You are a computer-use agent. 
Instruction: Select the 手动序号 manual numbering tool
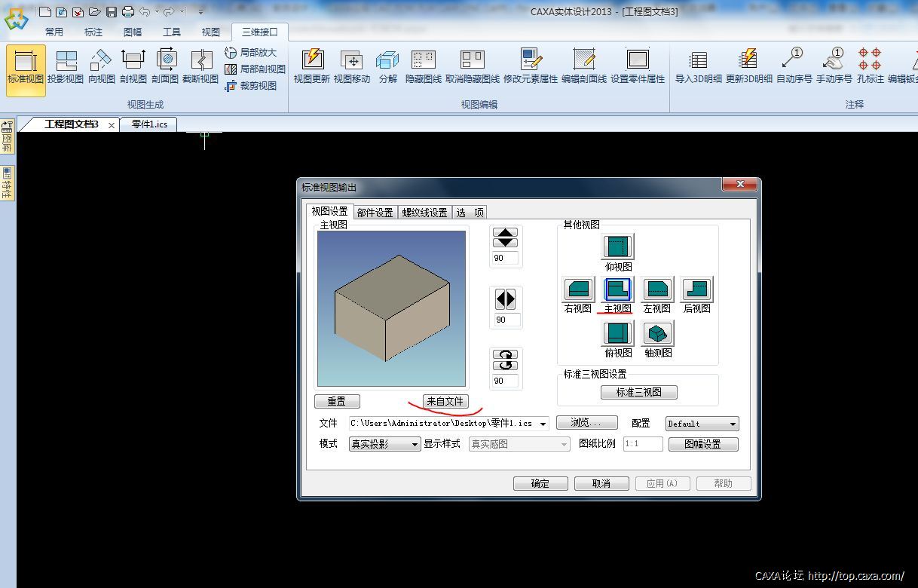point(834,67)
